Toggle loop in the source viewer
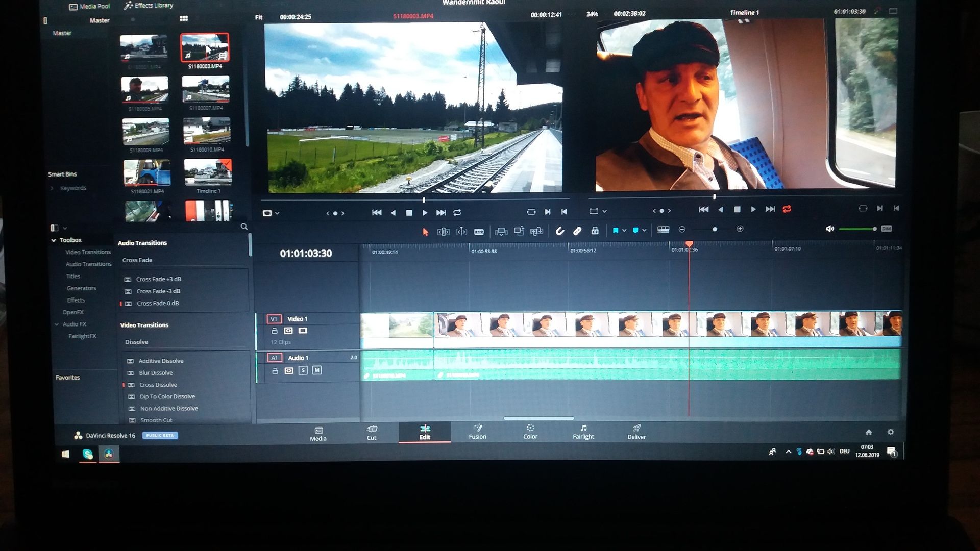This screenshot has width=980, height=551. [457, 213]
